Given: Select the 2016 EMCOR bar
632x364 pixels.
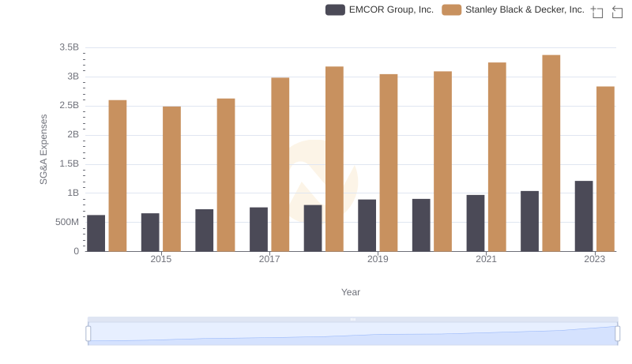Looking at the screenshot, I should (205, 231).
